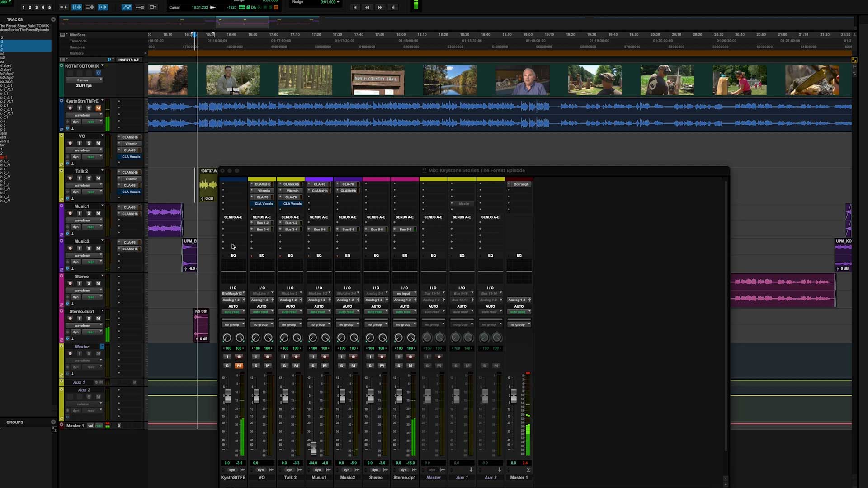The width and height of the screenshot is (868, 488).
Task: Select Samples ruler label
Action: pos(77,47)
